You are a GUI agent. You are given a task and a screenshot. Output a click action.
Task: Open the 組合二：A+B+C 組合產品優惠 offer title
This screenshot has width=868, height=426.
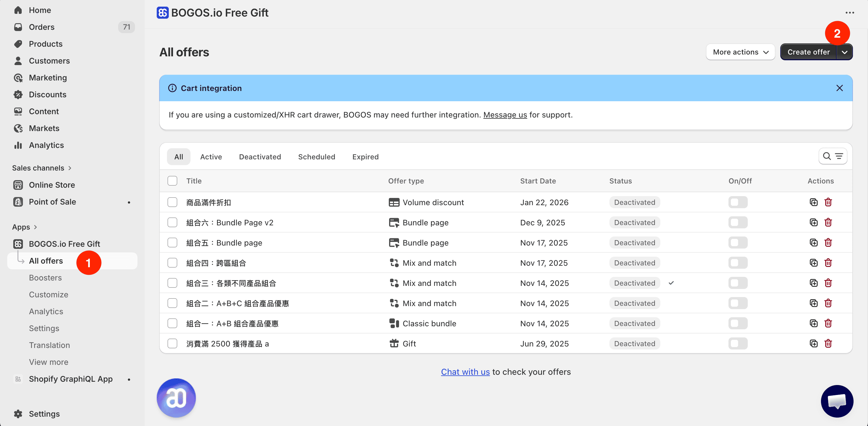pos(237,303)
